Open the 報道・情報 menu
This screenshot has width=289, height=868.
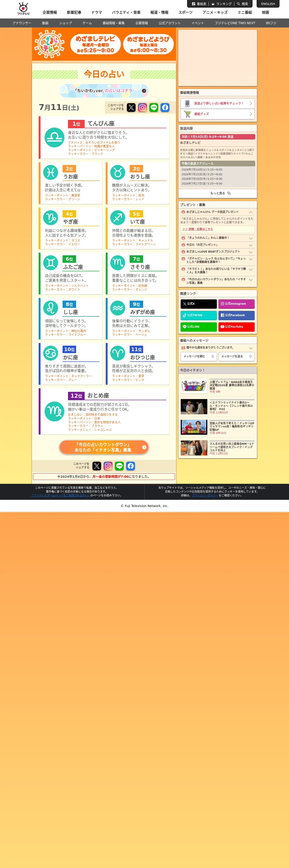[160, 12]
